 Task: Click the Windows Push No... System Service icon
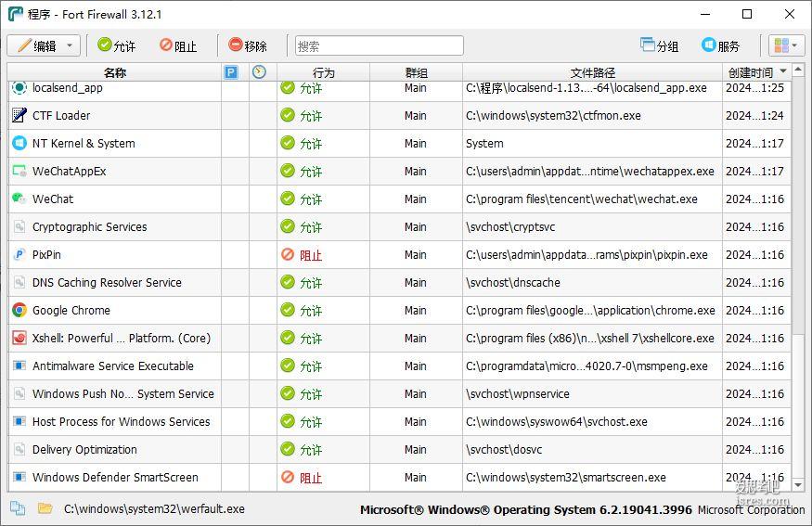(x=19, y=393)
